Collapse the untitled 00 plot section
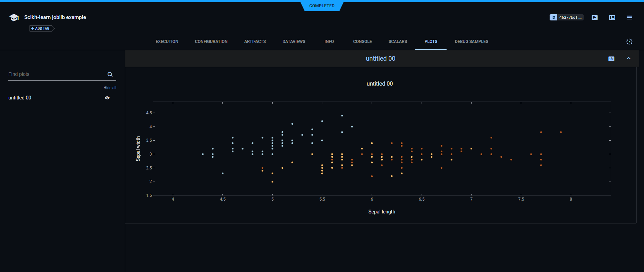 [x=629, y=59]
